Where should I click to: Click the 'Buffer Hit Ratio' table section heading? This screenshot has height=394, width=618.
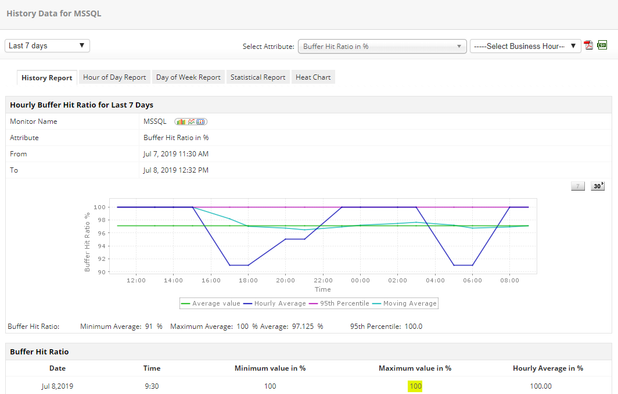point(39,352)
